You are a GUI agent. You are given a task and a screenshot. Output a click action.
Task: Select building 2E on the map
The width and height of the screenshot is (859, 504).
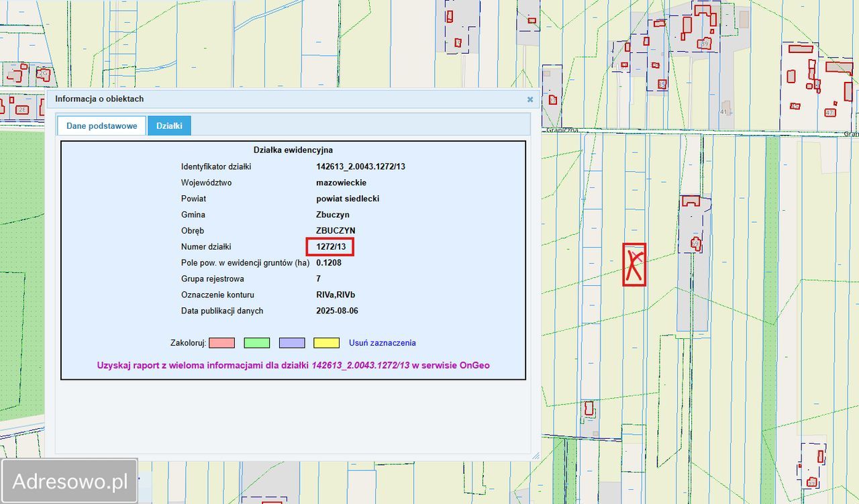click(22, 109)
